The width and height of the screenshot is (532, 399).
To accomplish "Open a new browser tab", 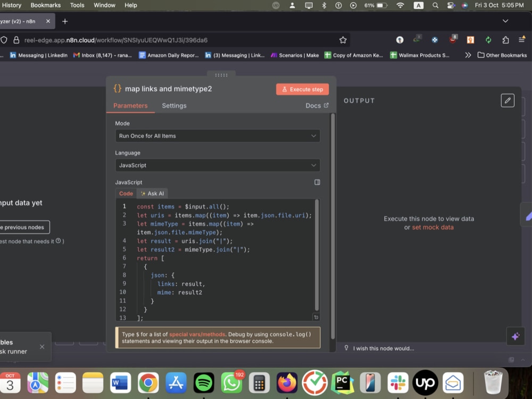I will (x=65, y=21).
